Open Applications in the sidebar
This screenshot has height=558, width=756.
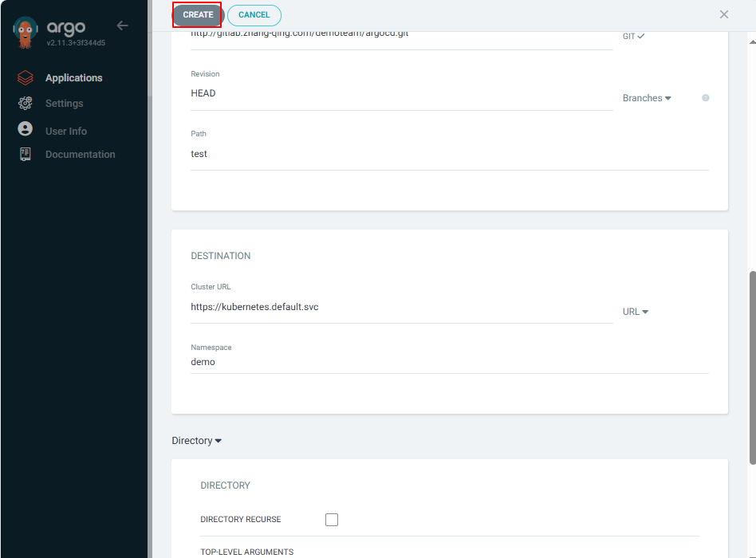[74, 78]
